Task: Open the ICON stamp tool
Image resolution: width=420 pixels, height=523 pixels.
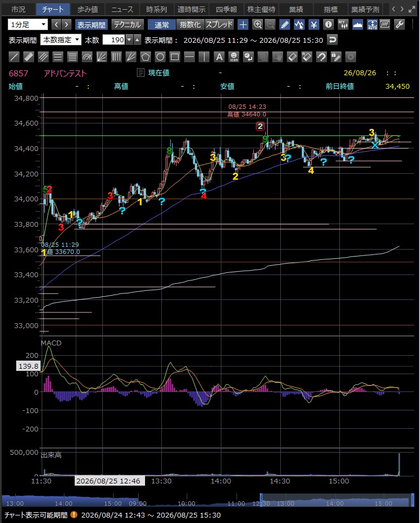Action: pyautogui.click(x=234, y=57)
